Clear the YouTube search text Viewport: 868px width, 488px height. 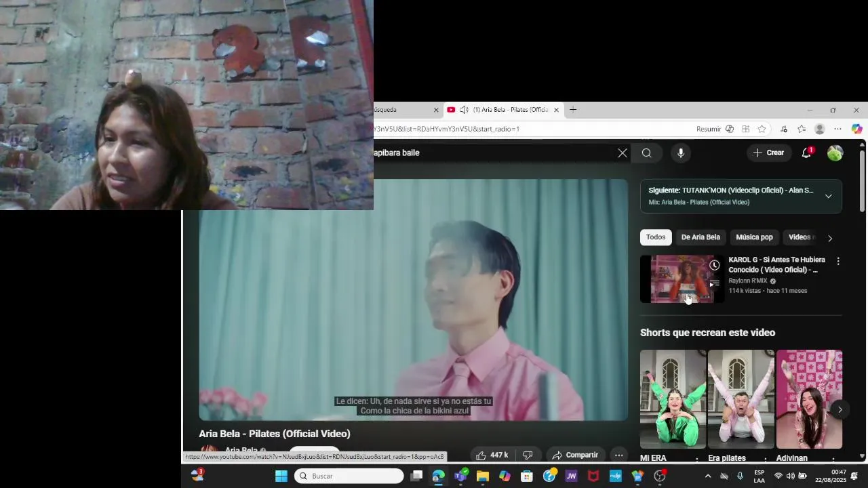(623, 153)
